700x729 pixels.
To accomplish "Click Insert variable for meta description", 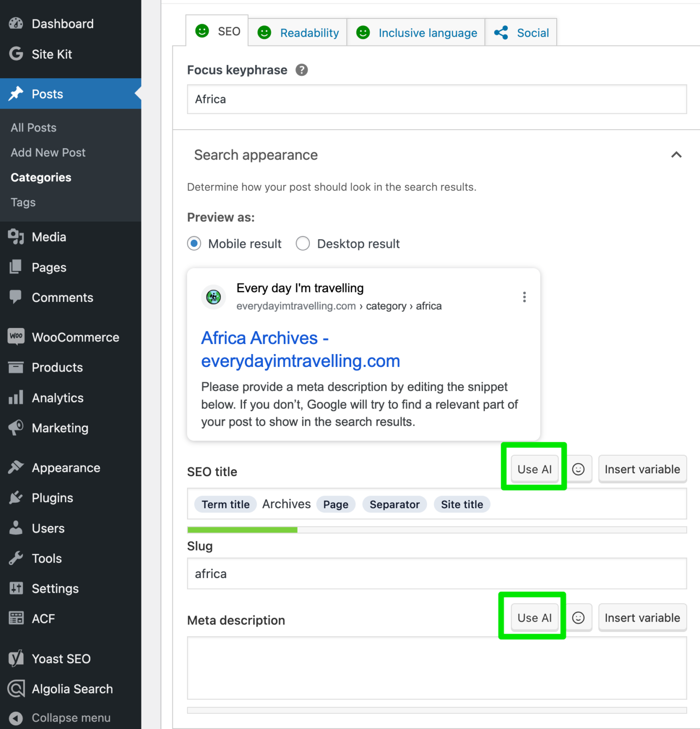I will (x=643, y=617).
